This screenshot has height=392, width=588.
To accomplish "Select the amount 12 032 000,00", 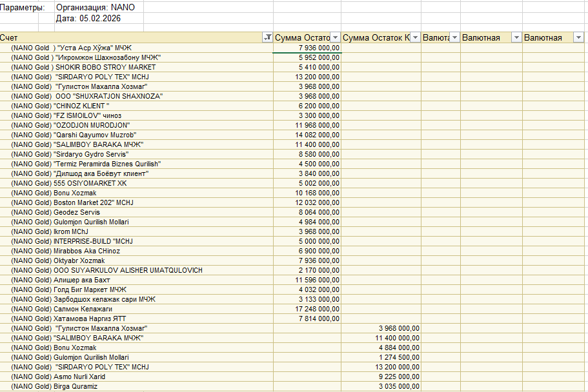I will (x=307, y=202).
